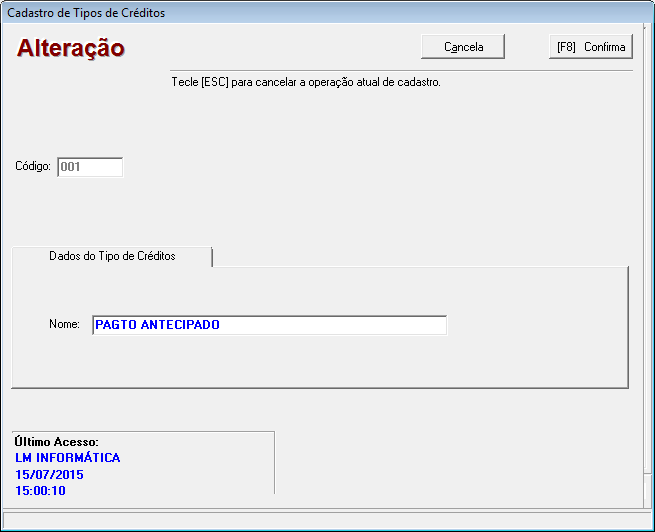655x532 pixels.
Task: Click blank area inside the tab panel below Nome
Action: click(320, 362)
